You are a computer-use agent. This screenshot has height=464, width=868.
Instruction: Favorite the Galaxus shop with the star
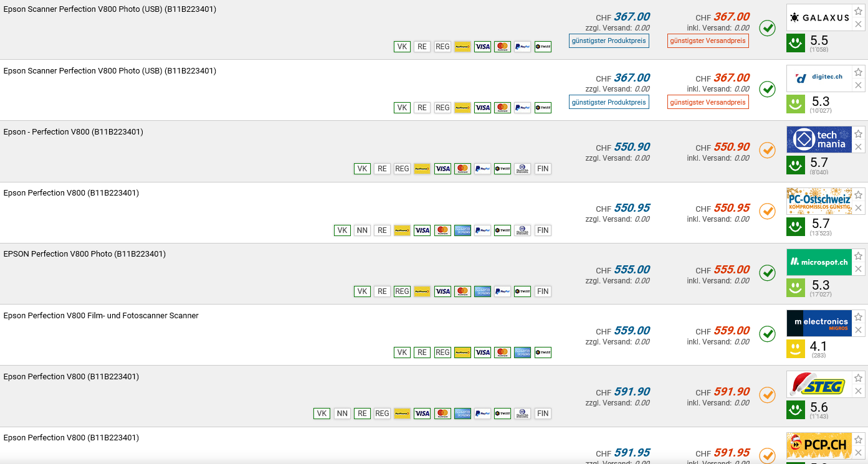click(x=858, y=11)
